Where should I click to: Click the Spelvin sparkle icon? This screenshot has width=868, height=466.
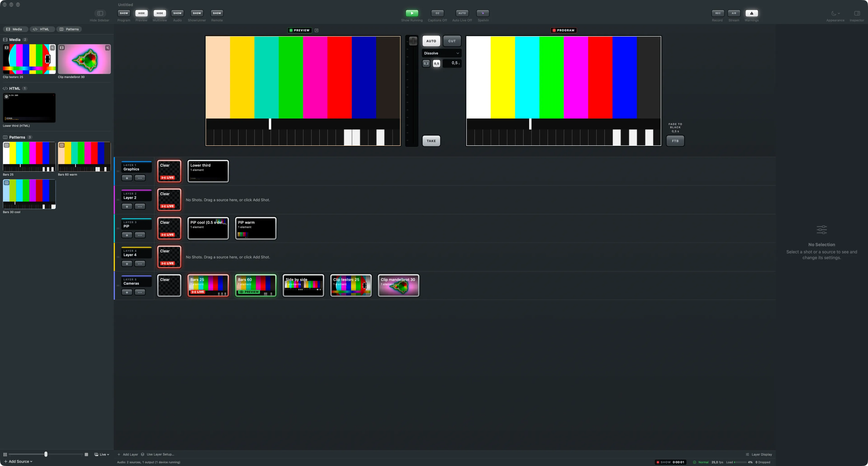point(483,13)
